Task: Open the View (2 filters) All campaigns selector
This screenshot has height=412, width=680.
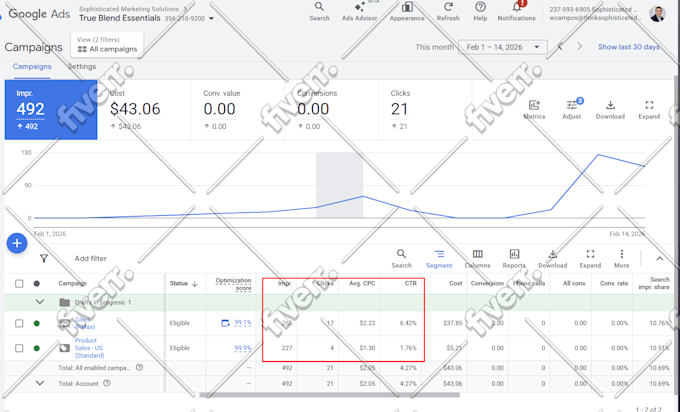Action: tap(107, 45)
